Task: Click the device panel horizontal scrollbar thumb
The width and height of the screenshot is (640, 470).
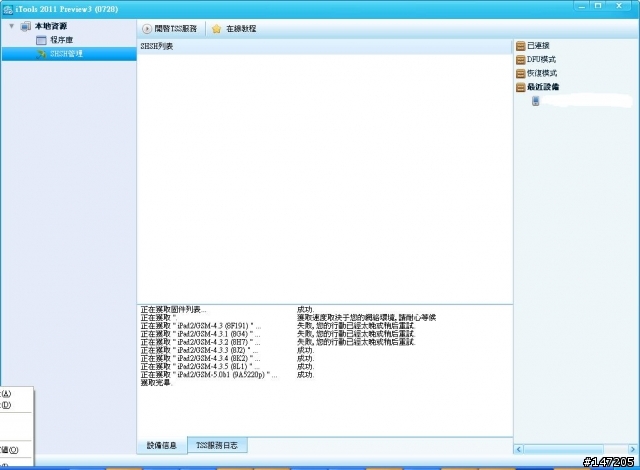Action: tap(563, 449)
